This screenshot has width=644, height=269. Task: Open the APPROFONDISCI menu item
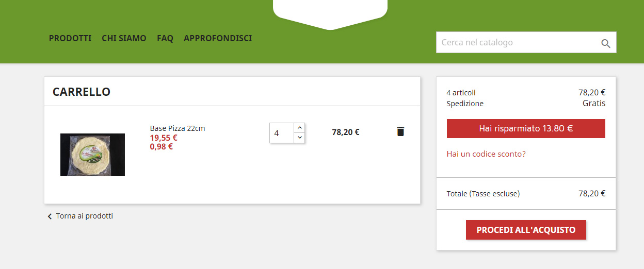(x=218, y=38)
